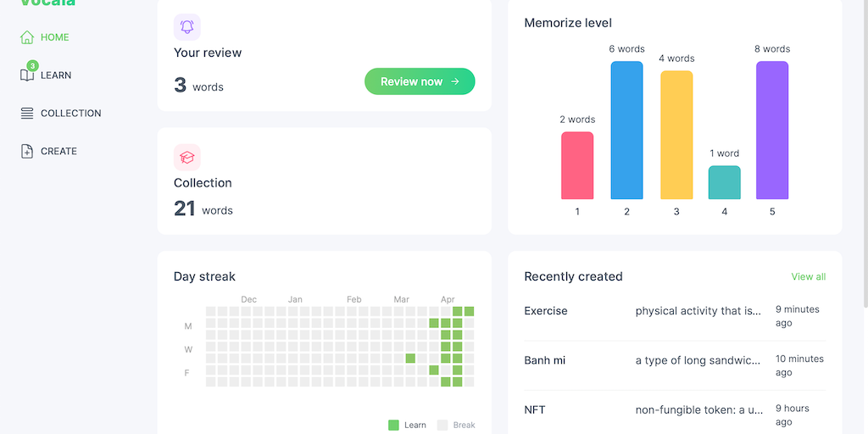The width and height of the screenshot is (868, 434).
Task: Select the NFT word entry
Action: 535,410
